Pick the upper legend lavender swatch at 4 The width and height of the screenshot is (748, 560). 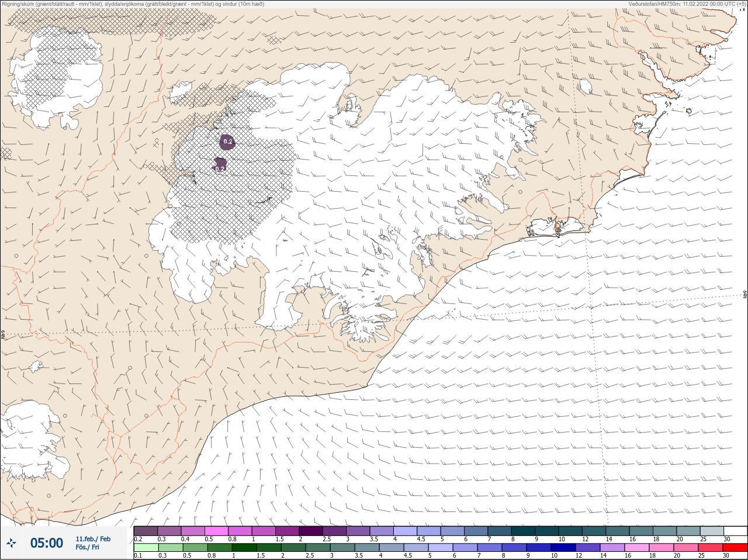pos(405,531)
